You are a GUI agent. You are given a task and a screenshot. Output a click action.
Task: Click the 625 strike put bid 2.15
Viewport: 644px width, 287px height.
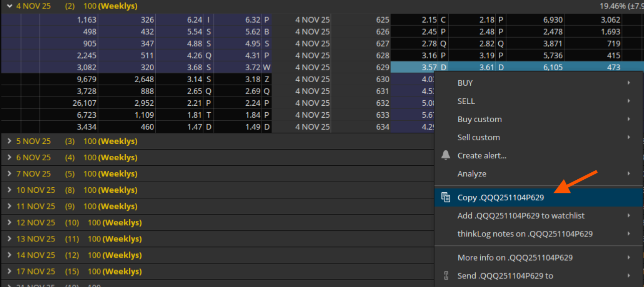(429, 20)
